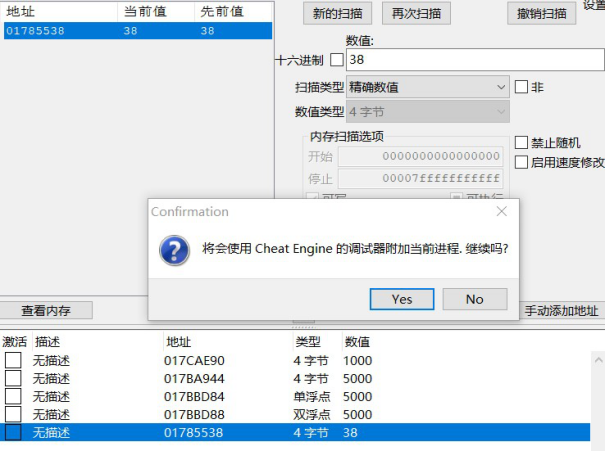Activate checkbox for selected address 01785538
Image resolution: width=605 pixels, height=452 pixels.
13,432
